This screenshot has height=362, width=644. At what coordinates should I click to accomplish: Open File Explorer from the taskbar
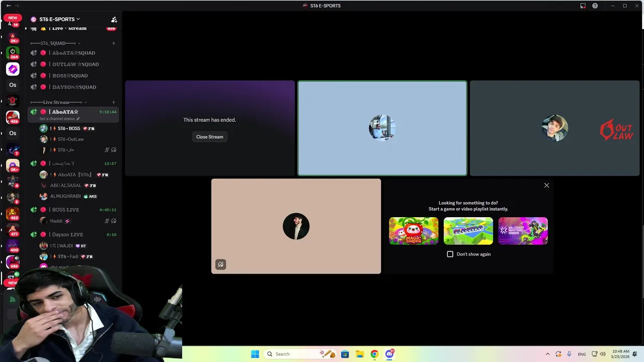tap(360, 354)
